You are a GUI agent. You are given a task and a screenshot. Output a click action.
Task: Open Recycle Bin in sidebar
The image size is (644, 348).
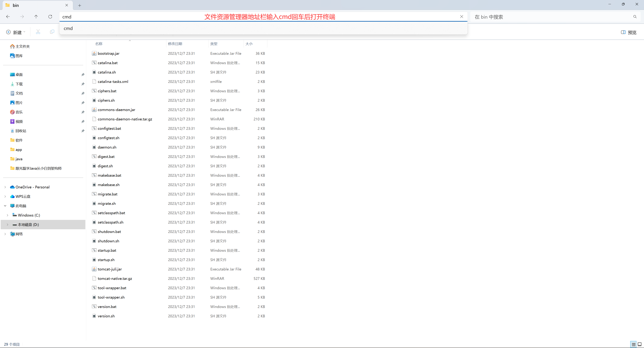18,131
